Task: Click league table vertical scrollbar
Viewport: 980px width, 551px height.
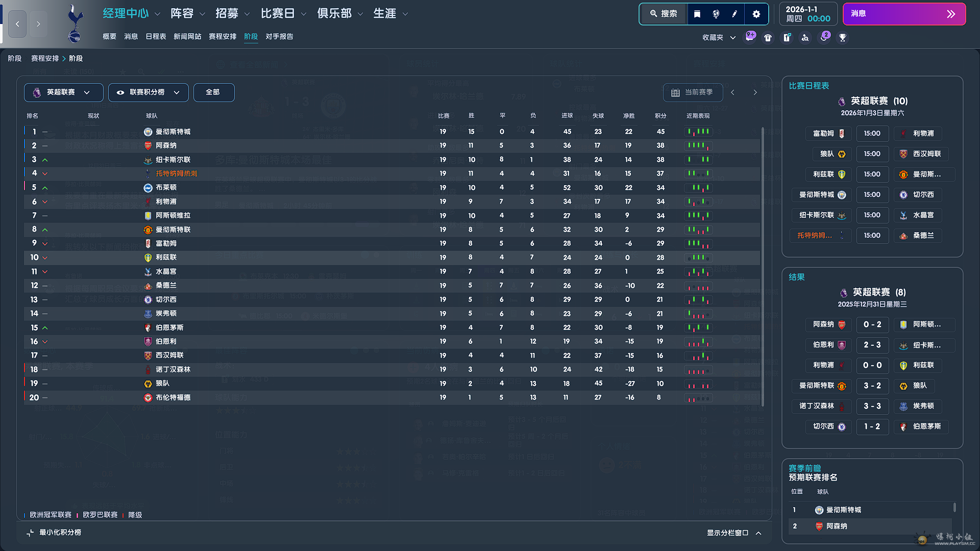Action: (x=763, y=266)
